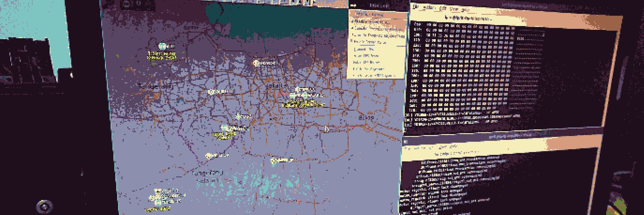
Task: Select the lone map marker north of Jakarta label
Action: point(256,63)
